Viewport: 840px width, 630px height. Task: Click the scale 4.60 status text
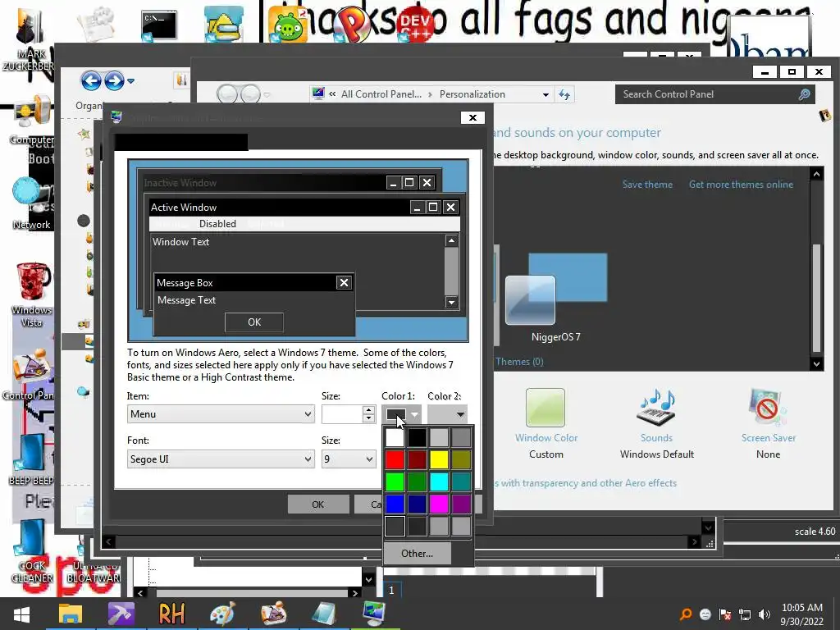(x=815, y=532)
